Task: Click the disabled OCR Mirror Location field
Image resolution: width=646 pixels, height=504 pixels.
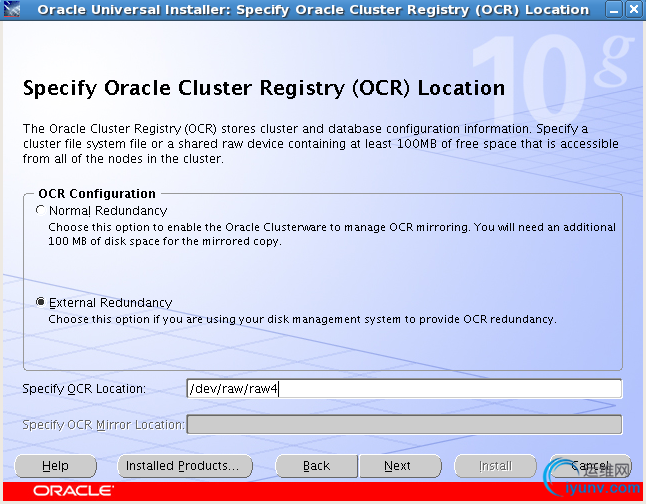Action: pyautogui.click(x=404, y=424)
